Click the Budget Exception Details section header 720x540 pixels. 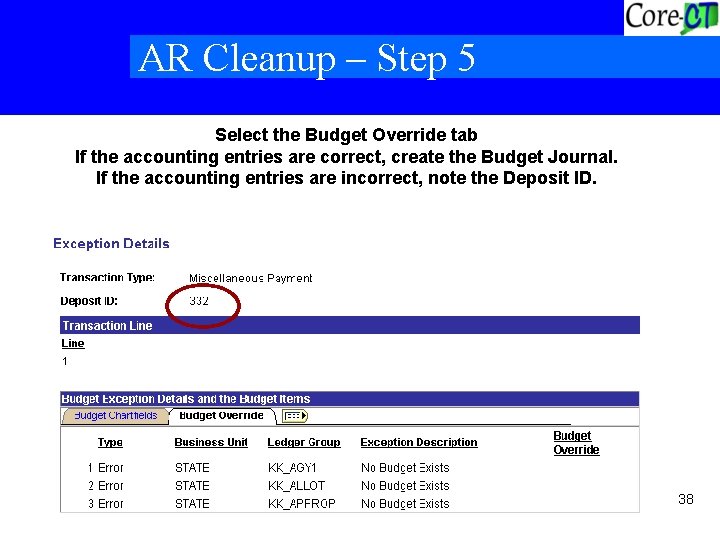click(x=349, y=399)
